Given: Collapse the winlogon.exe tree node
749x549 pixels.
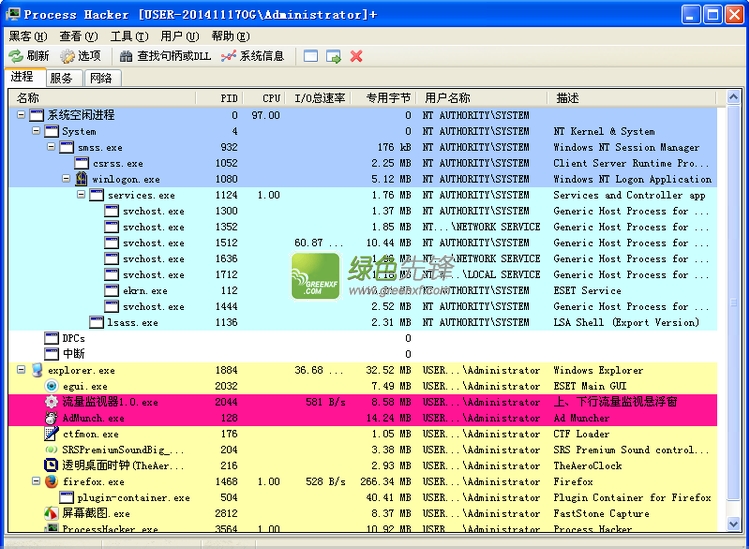Looking at the screenshot, I should (x=66, y=179).
